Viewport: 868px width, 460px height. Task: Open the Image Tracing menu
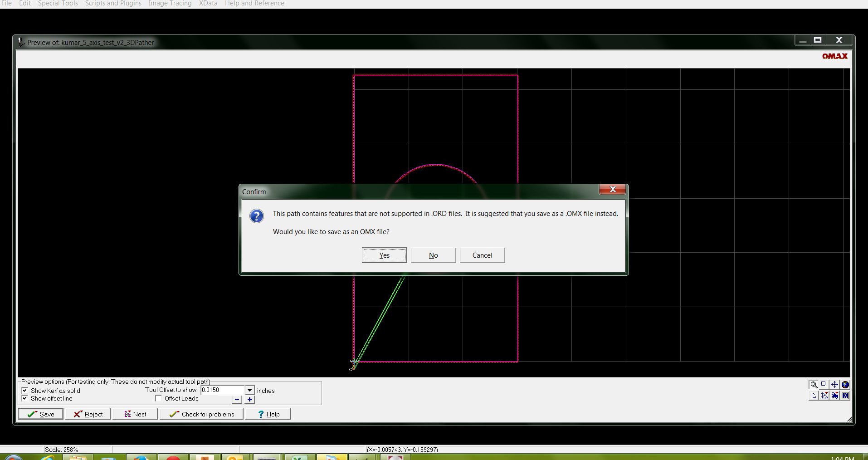[170, 3]
